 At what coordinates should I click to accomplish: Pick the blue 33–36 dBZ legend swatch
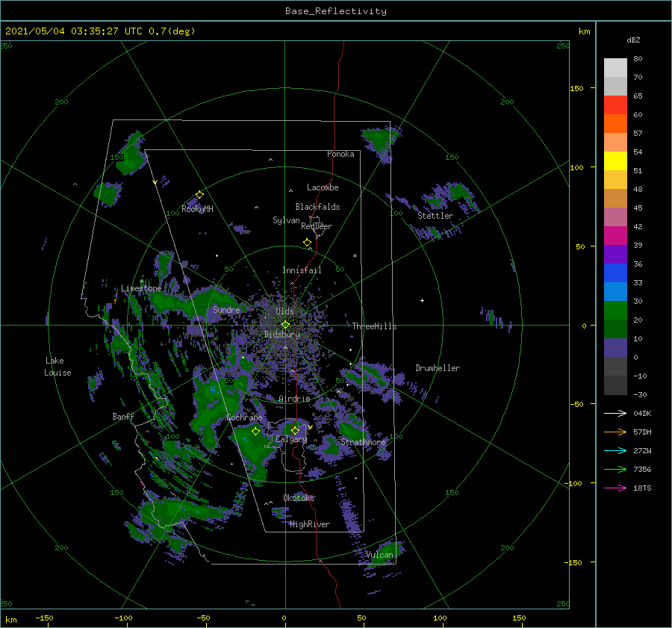click(615, 273)
